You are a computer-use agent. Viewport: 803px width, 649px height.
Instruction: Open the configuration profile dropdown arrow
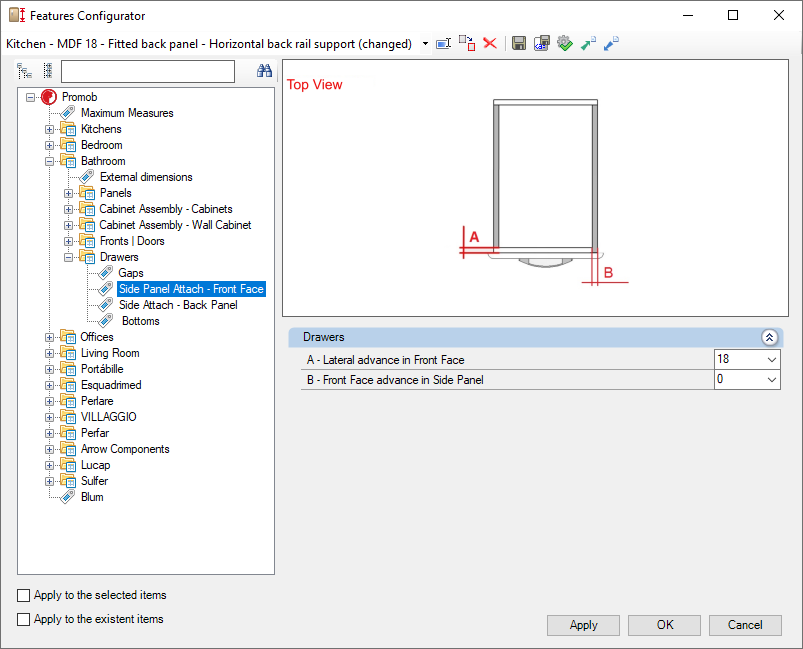point(425,44)
